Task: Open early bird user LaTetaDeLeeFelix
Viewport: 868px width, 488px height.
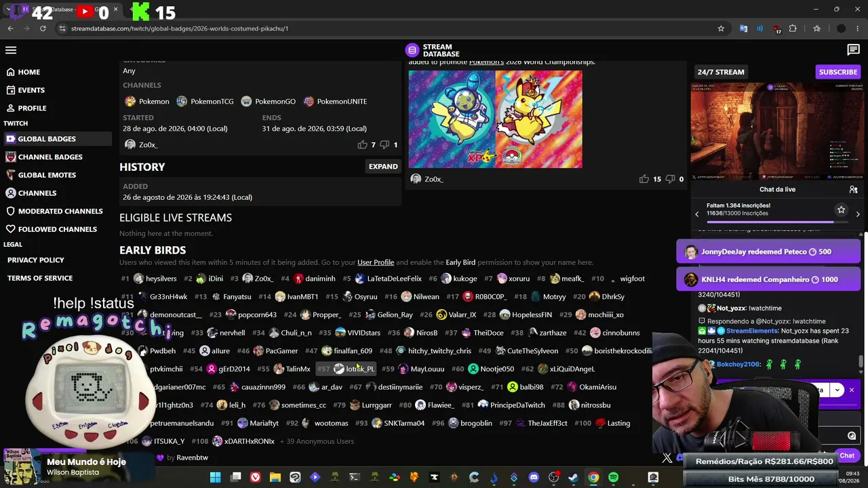Action: [388, 279]
